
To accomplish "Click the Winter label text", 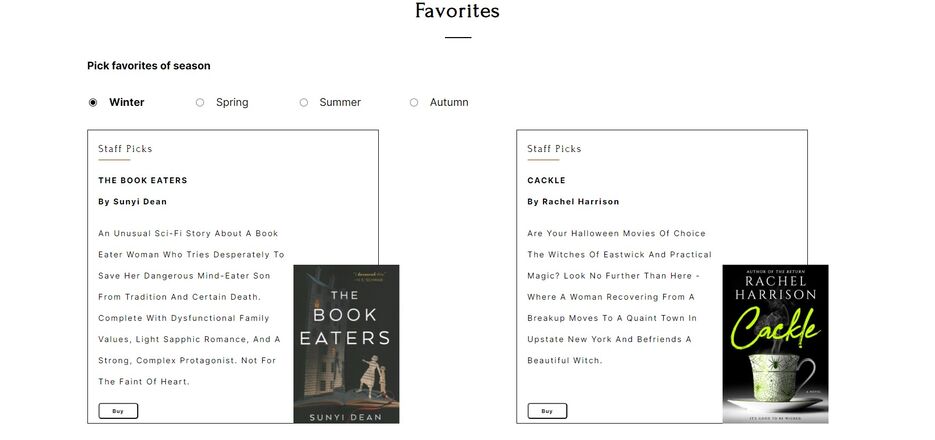I will pos(126,102).
